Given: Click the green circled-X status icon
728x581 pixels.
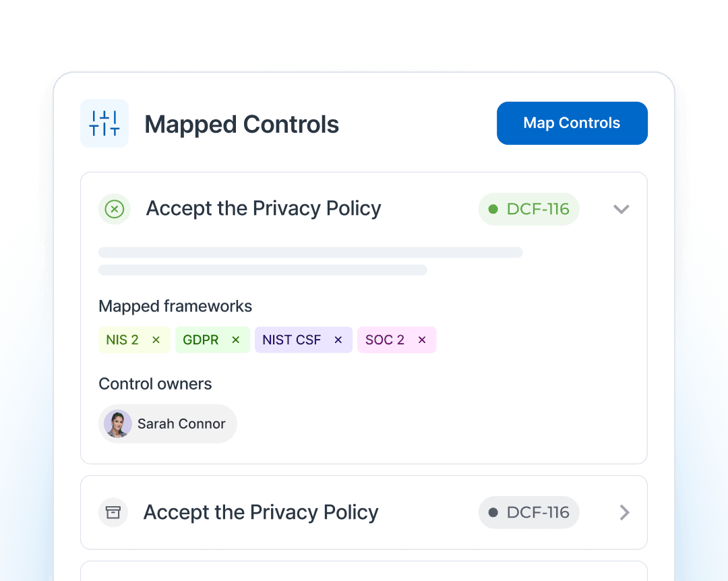Looking at the screenshot, I should tap(115, 209).
